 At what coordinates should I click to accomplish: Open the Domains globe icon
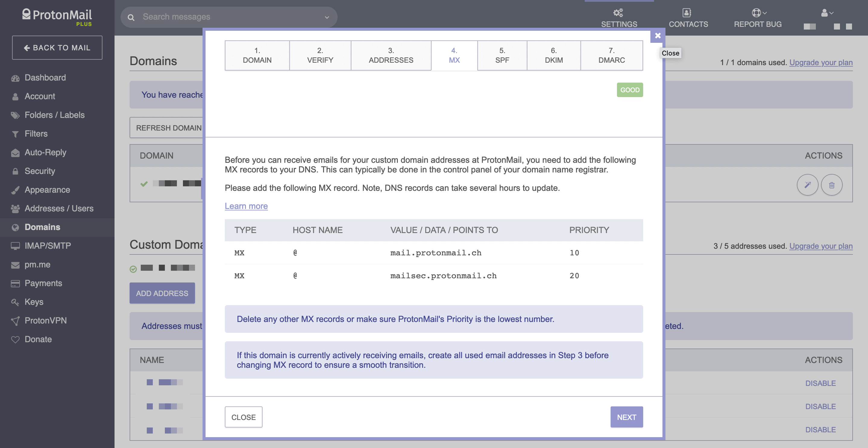[15, 228]
